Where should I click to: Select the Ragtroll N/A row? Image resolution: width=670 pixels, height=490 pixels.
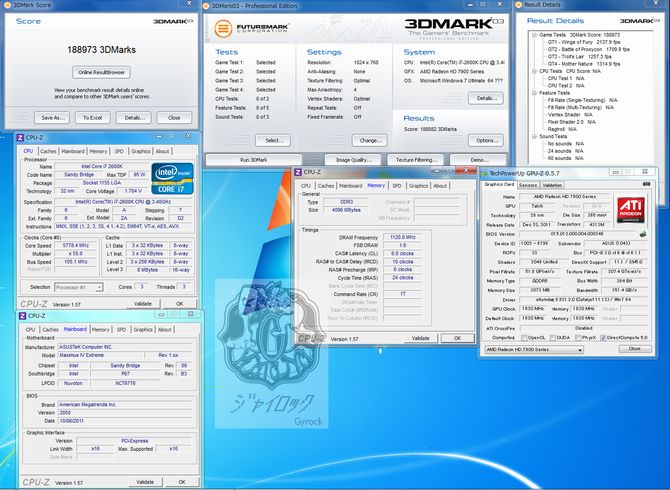[x=562, y=129]
